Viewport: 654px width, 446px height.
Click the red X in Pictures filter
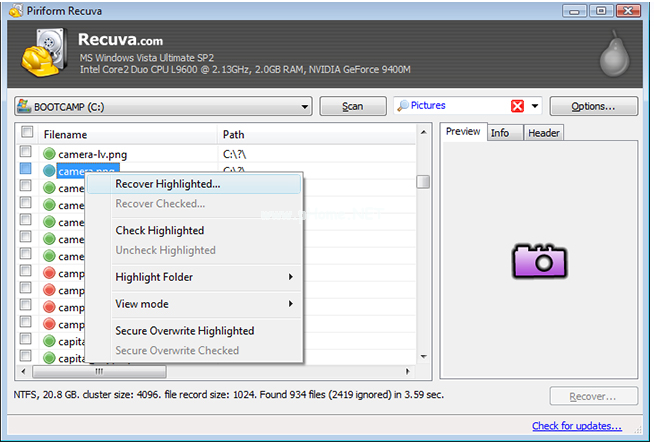517,106
